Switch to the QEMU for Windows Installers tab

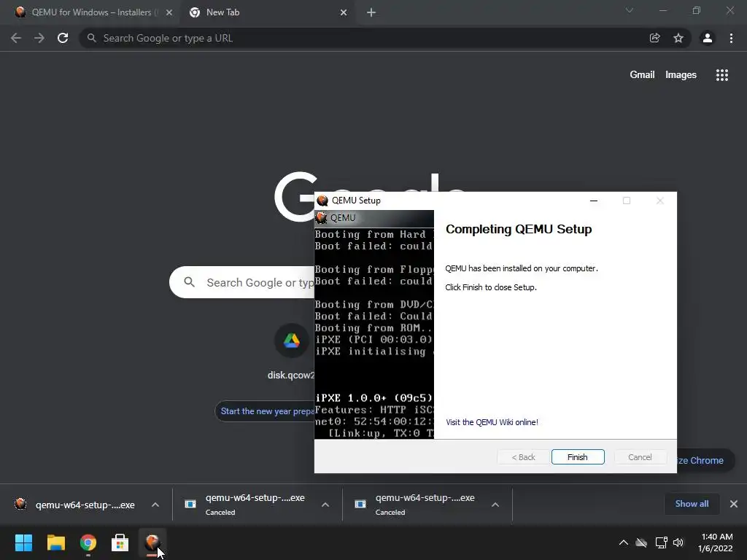pyautogui.click(x=89, y=12)
